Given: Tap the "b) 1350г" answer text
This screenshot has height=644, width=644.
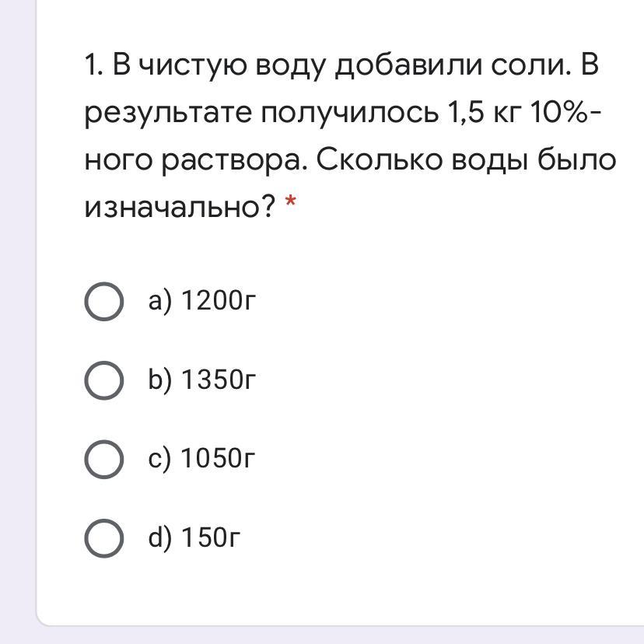Looking at the screenshot, I should (x=202, y=380).
